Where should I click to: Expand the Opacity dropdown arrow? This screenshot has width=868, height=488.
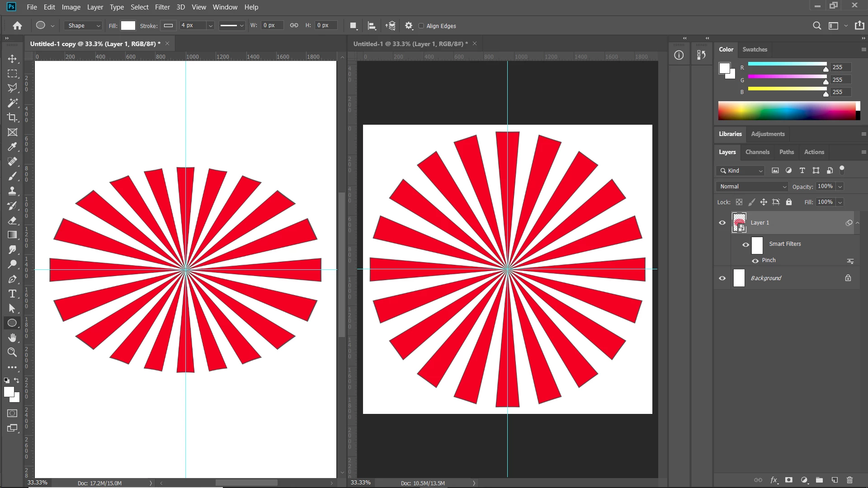(x=840, y=187)
